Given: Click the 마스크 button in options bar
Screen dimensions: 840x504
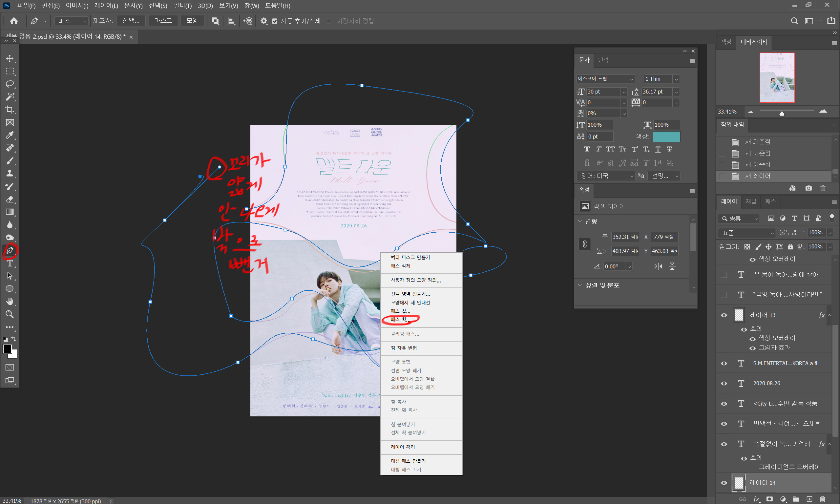Looking at the screenshot, I should [163, 21].
